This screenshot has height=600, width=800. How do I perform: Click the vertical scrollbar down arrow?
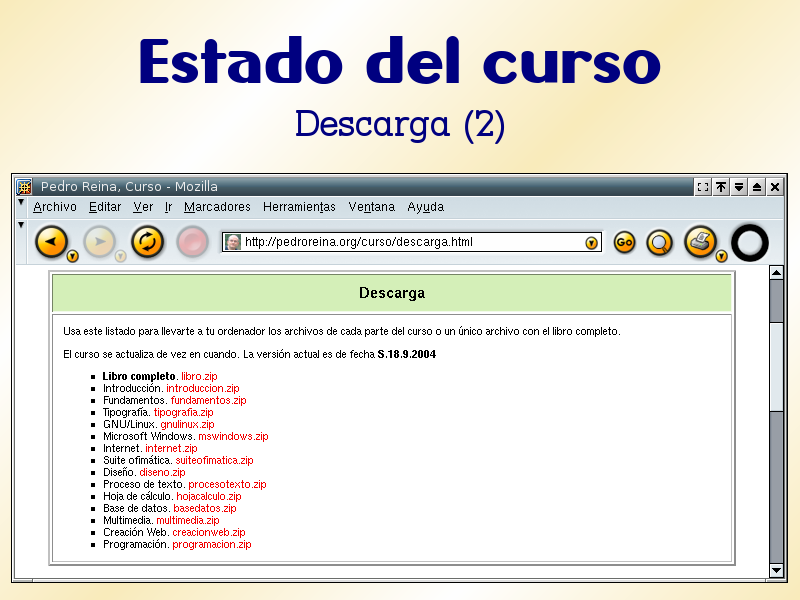coord(777,570)
